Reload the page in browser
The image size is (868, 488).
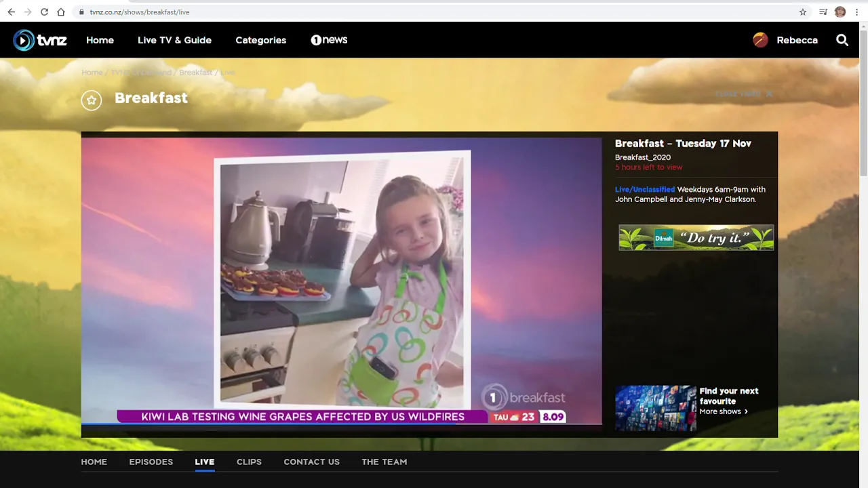pyautogui.click(x=45, y=12)
